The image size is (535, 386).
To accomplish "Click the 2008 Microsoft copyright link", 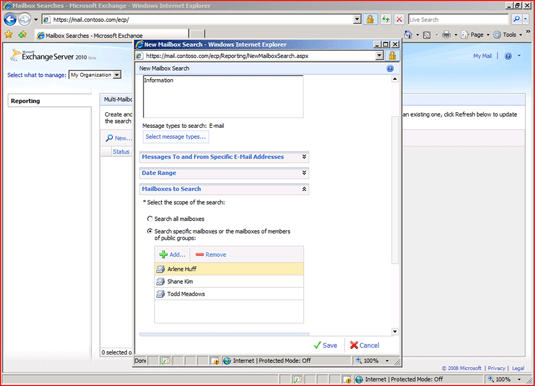I will pyautogui.click(x=461, y=368).
